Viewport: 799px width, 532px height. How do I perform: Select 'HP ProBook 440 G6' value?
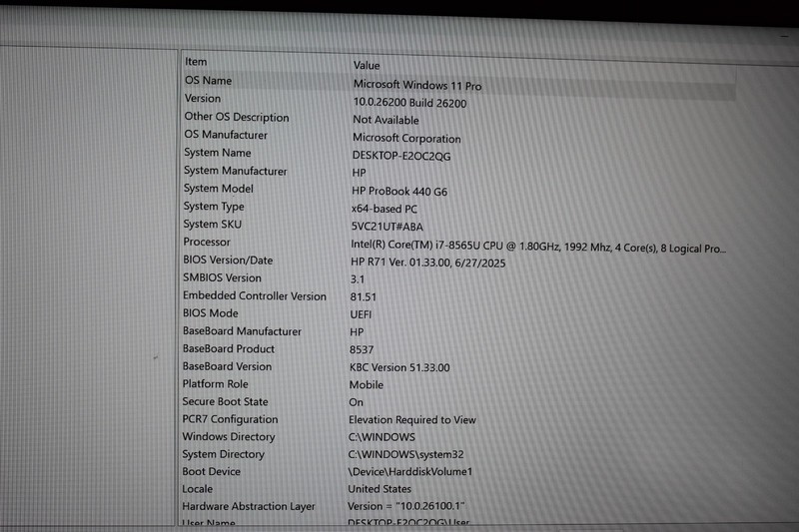click(399, 192)
